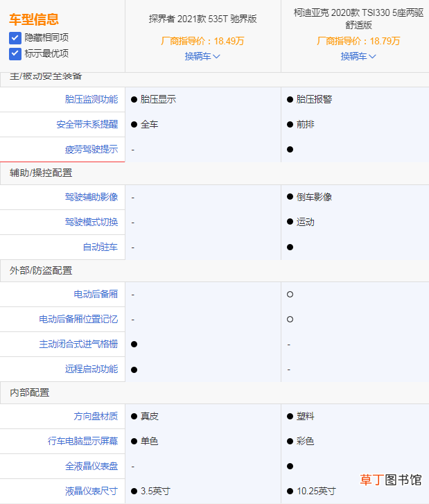Screen dimensions: 429x504
Task: Click standard dot for 柯迪亚克 自动驻车
Action: point(290,247)
